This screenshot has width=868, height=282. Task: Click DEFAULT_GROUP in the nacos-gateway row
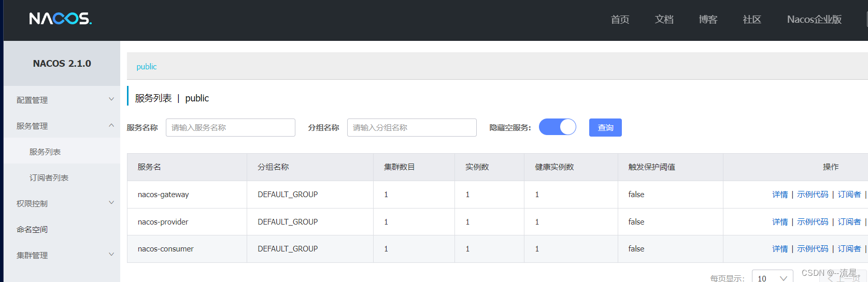point(288,195)
